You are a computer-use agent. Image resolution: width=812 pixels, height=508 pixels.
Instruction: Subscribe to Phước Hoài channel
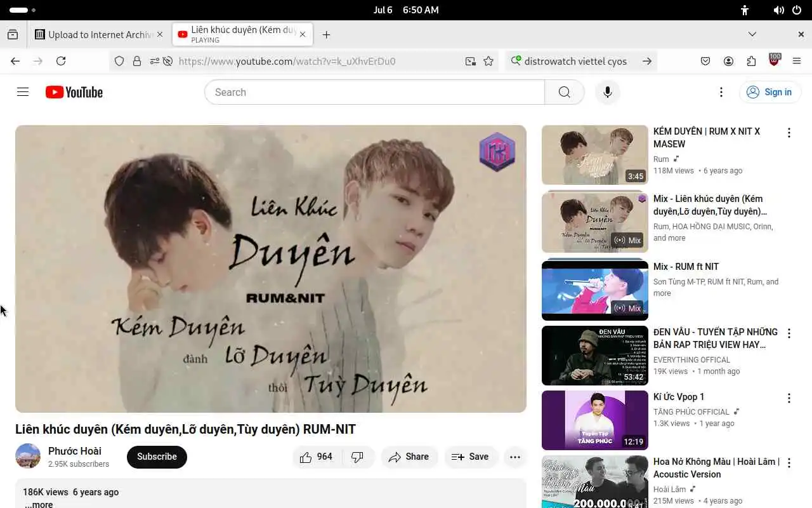157,457
